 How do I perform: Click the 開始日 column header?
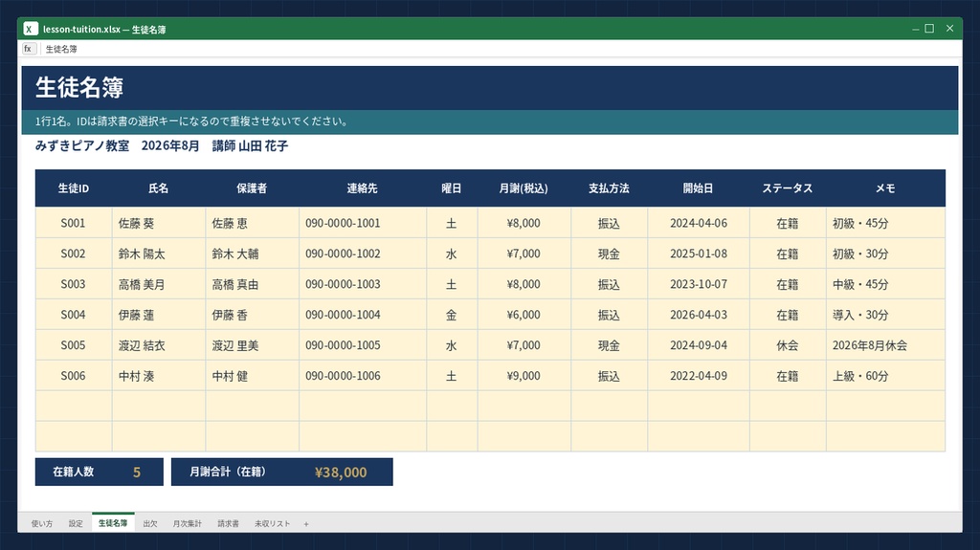698,188
